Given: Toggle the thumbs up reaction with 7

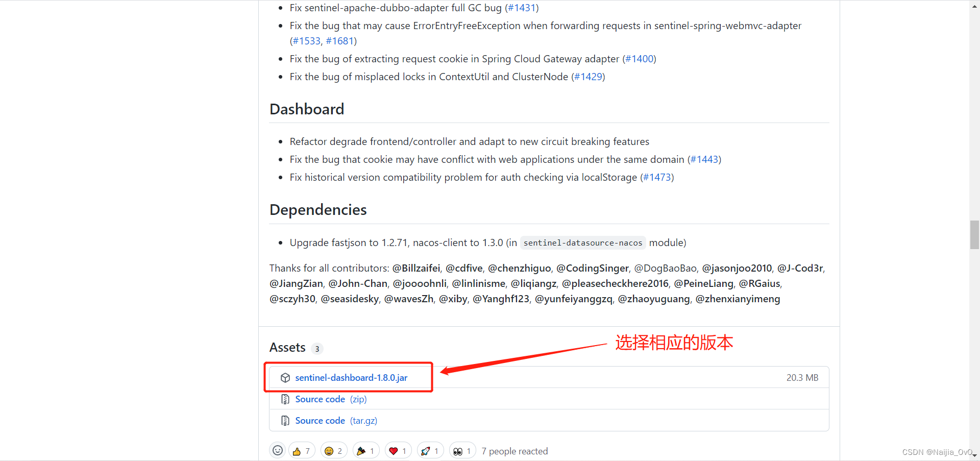Looking at the screenshot, I should click(302, 451).
